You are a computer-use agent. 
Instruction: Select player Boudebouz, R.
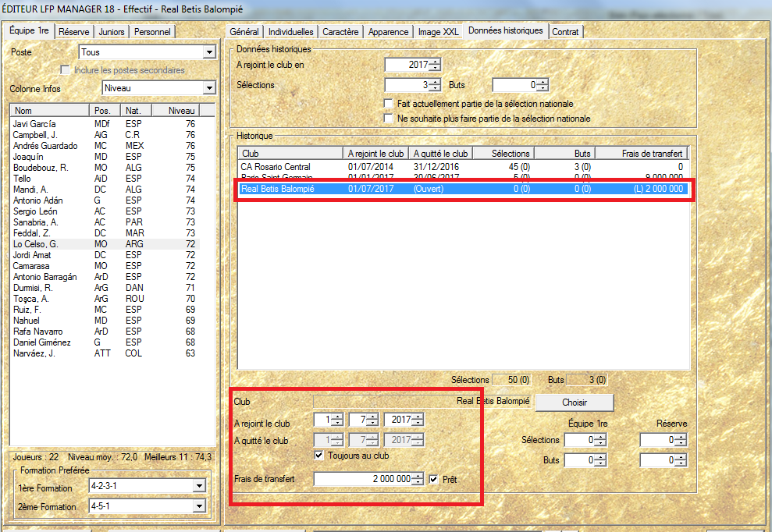pyautogui.click(x=105, y=168)
